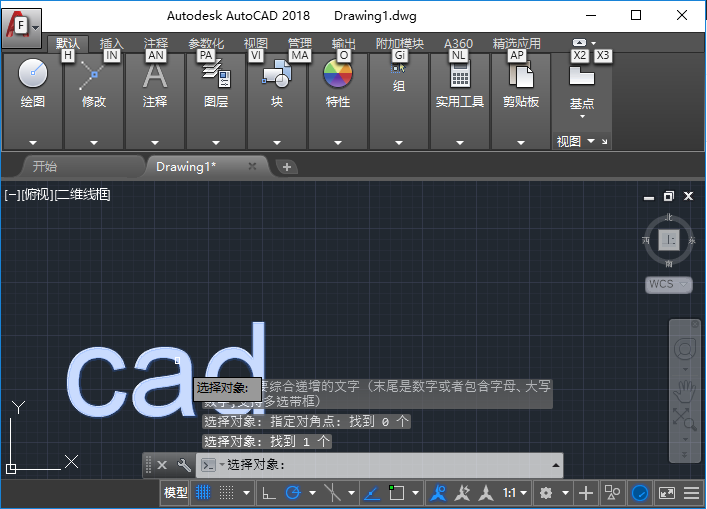Close the Drawing1* file tab
707x509 pixels.
[252, 166]
